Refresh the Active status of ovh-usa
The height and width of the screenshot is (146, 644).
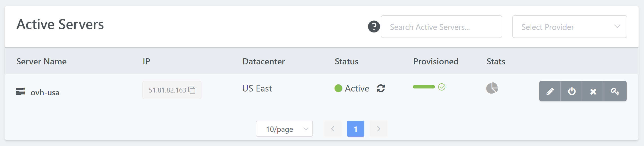click(381, 88)
